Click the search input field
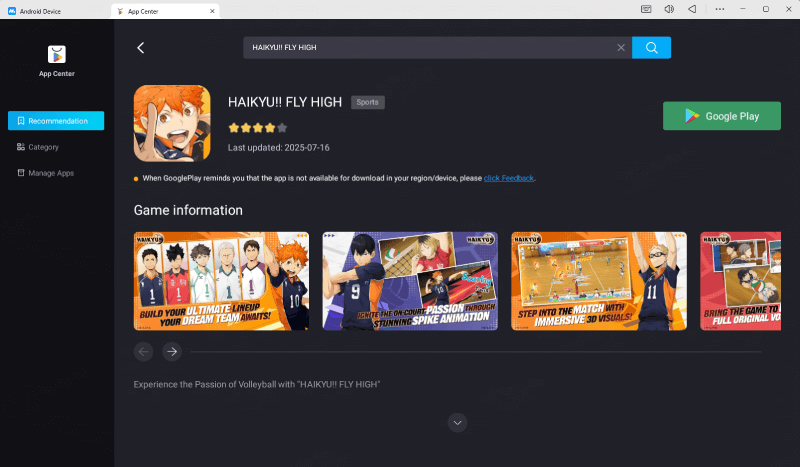This screenshot has width=800, height=467. coord(437,47)
